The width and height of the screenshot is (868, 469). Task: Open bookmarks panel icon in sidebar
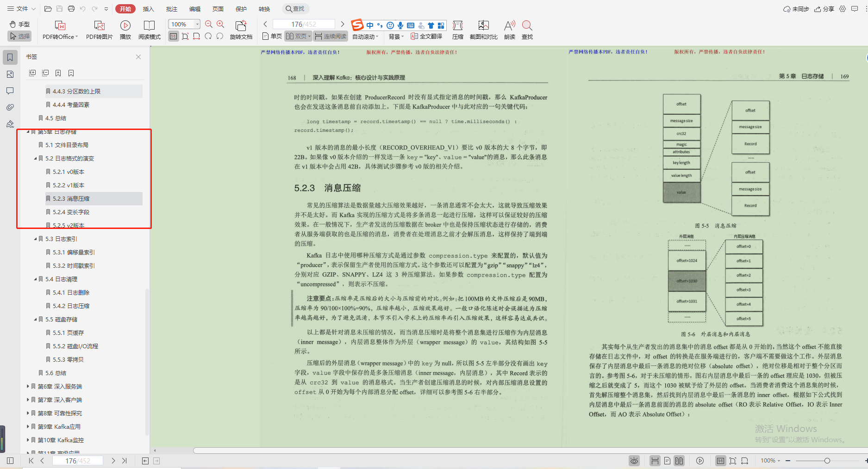[x=10, y=57]
